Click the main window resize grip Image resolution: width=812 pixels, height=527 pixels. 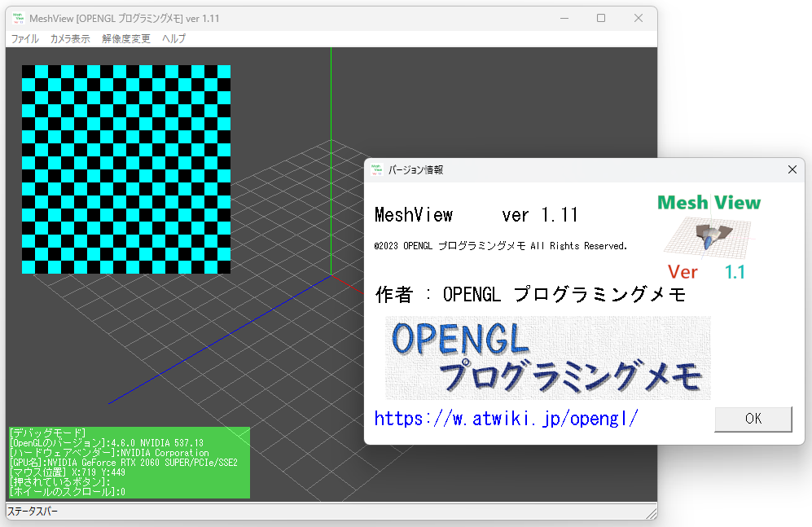pyautogui.click(x=652, y=513)
